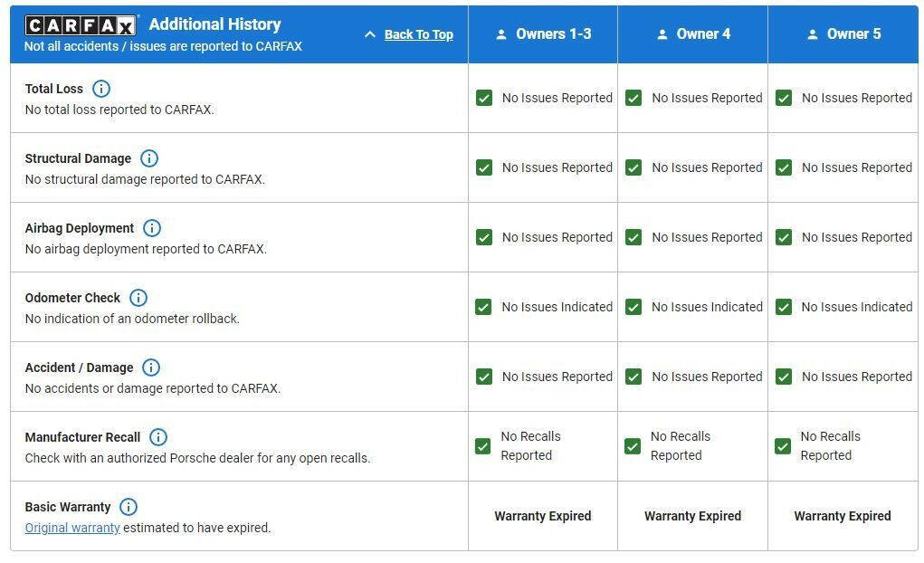
Task: Select the Owner 5 column header
Action: 853,34
